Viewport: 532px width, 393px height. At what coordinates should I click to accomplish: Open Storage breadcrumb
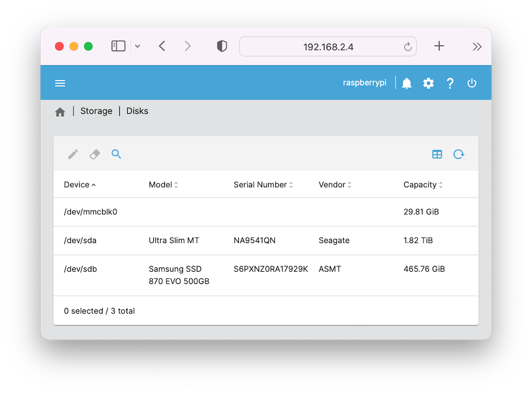[96, 111]
